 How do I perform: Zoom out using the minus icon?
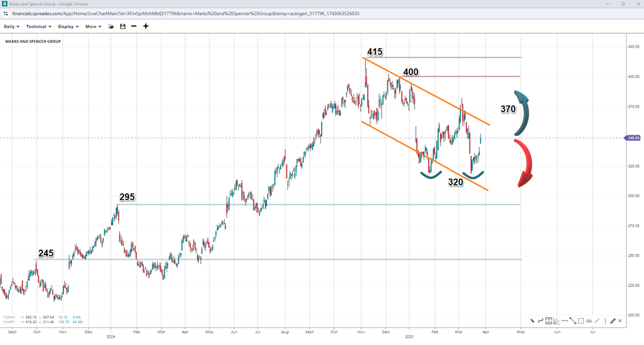[x=134, y=26]
